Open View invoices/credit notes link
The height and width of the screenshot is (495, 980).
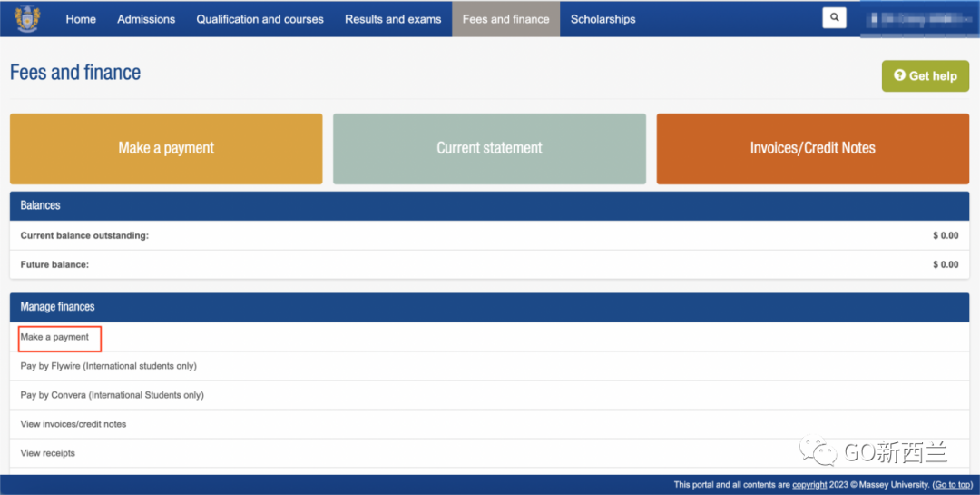[x=73, y=423]
